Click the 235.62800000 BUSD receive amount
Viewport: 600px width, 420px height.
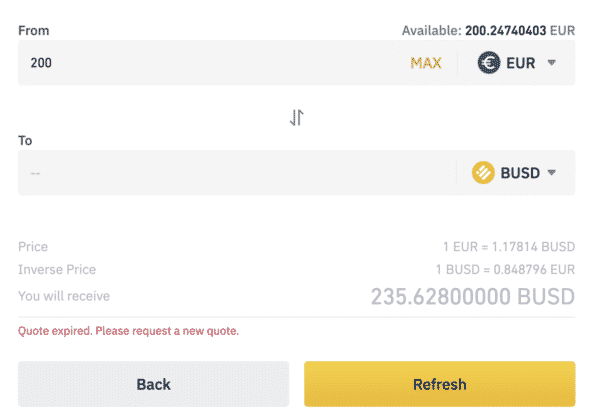coord(473,296)
